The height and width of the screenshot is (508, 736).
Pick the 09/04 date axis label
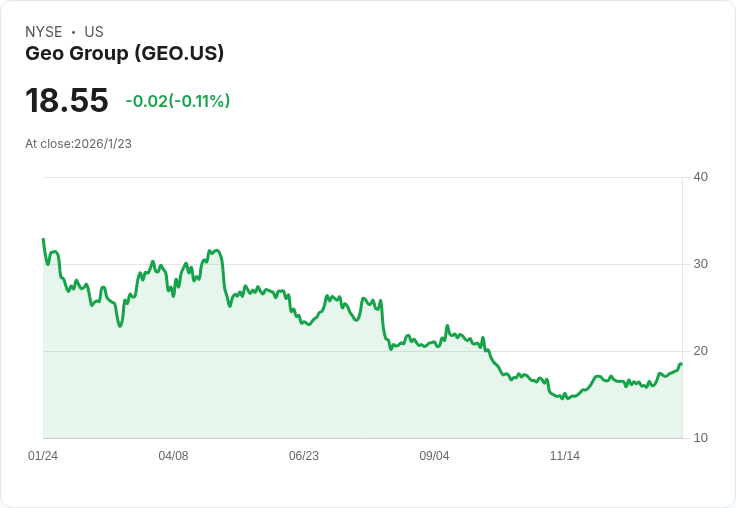(x=434, y=456)
